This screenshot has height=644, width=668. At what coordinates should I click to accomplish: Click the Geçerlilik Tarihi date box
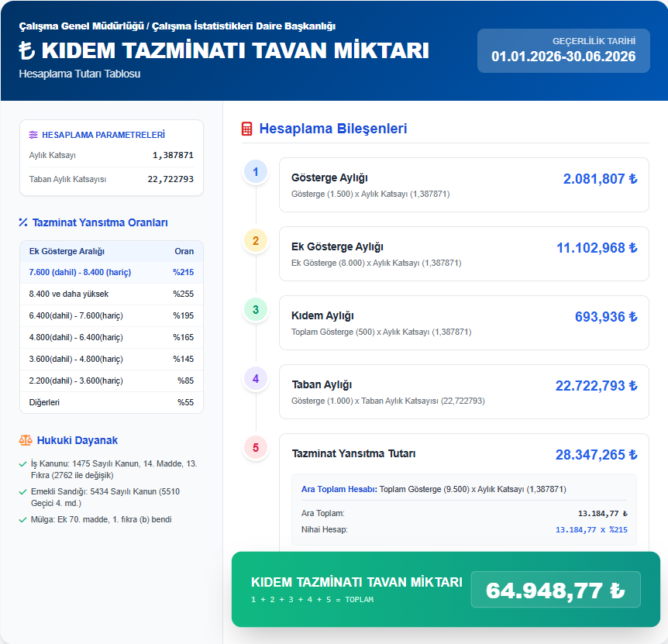click(x=563, y=50)
